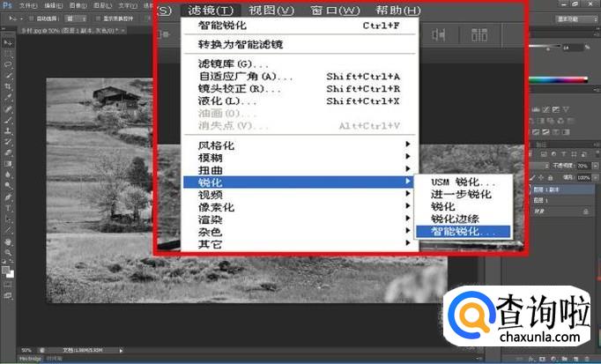
Task: Select the Magic Wand tool
Action: [x=8, y=76]
